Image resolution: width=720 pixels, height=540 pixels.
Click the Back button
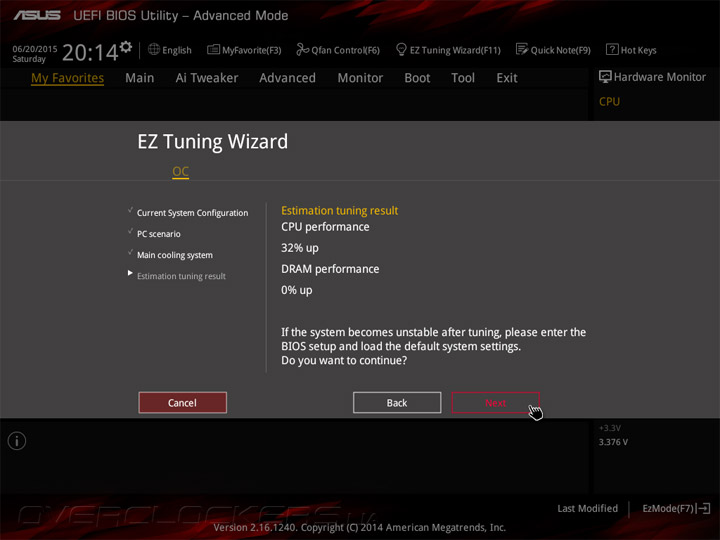pos(397,403)
